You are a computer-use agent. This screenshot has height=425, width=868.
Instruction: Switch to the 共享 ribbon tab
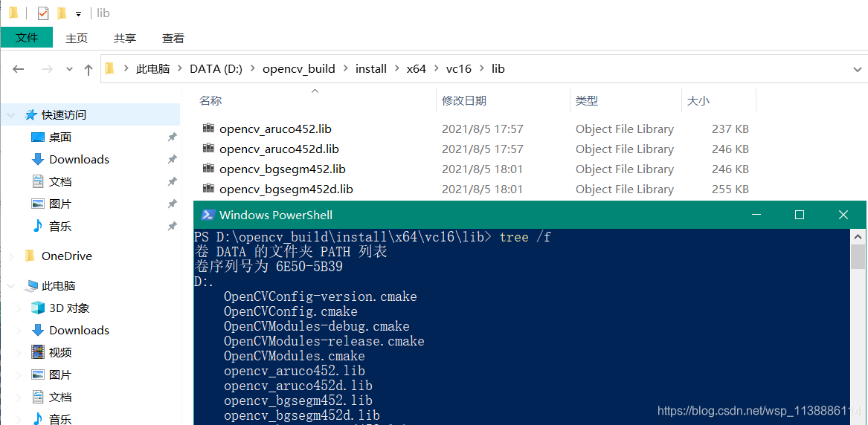click(x=124, y=38)
